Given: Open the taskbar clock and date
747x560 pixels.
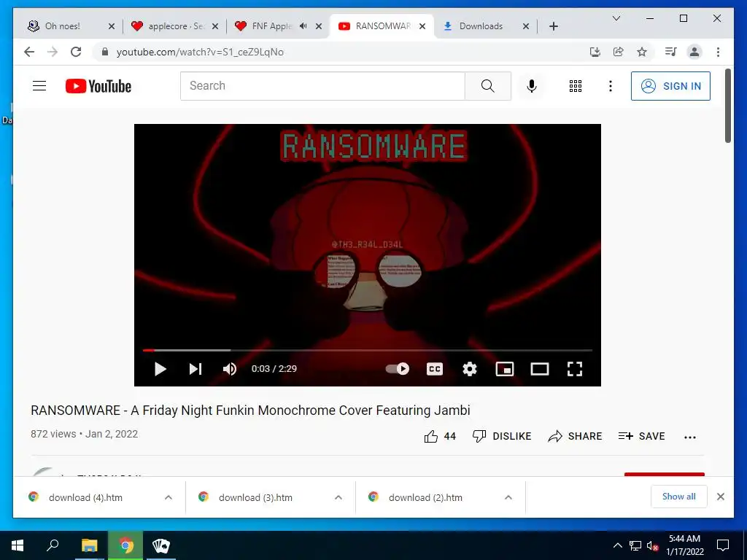Looking at the screenshot, I should [684, 545].
